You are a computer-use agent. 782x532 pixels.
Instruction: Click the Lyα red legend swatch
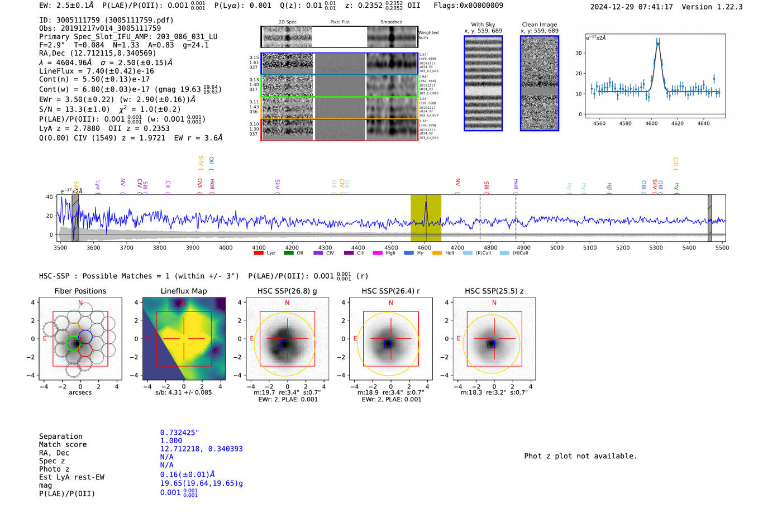pos(258,253)
